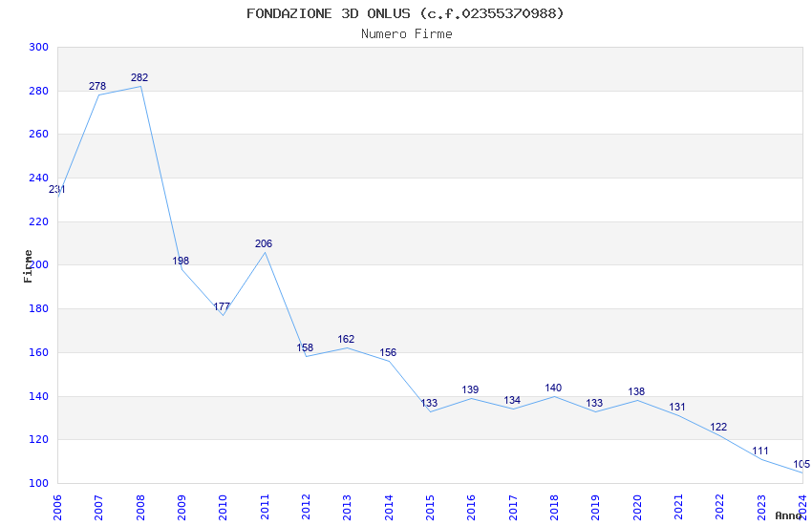
Task: Click the x-axis year 2023
Action: [761, 508]
